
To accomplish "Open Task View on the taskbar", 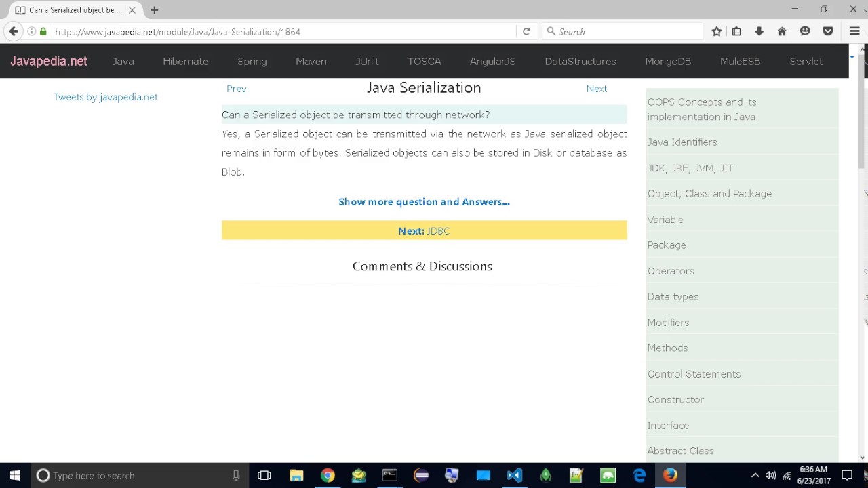I will click(264, 475).
